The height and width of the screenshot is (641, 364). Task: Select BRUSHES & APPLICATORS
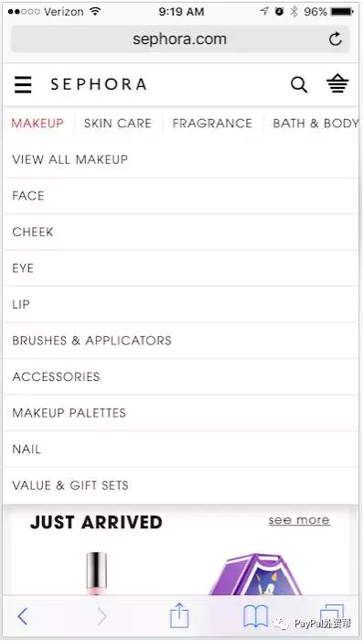(x=181, y=341)
